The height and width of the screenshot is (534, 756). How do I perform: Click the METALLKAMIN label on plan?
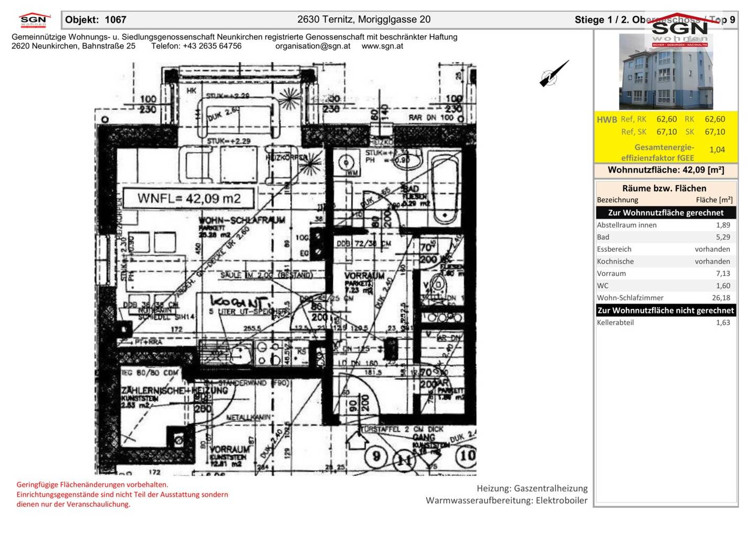pos(248,418)
